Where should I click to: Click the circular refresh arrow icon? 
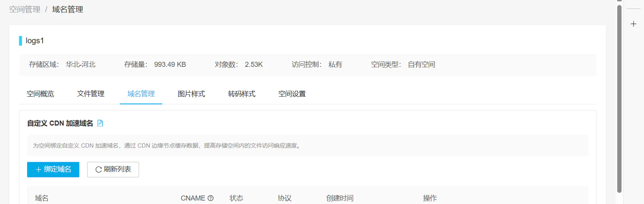(x=98, y=170)
